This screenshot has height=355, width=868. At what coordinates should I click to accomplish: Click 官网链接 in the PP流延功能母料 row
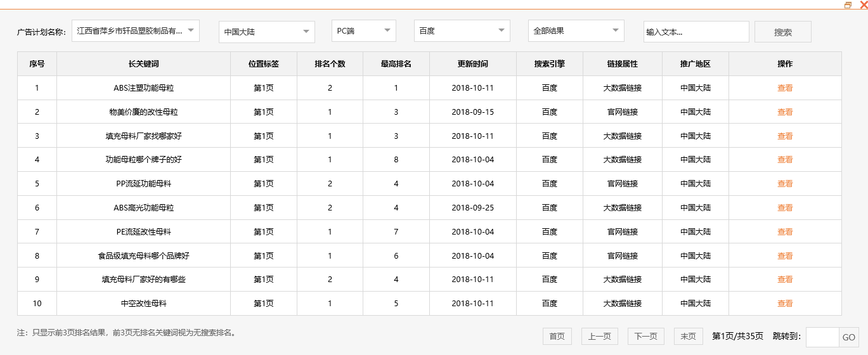tap(623, 184)
